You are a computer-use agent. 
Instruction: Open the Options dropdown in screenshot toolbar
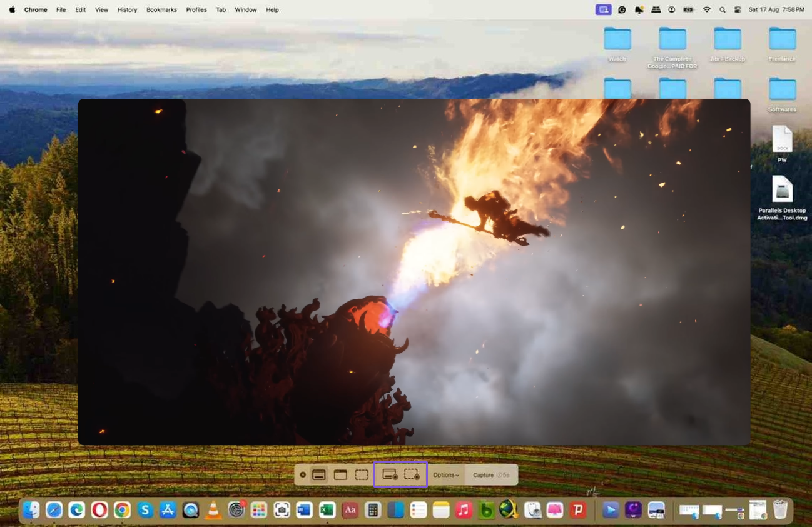point(446,475)
